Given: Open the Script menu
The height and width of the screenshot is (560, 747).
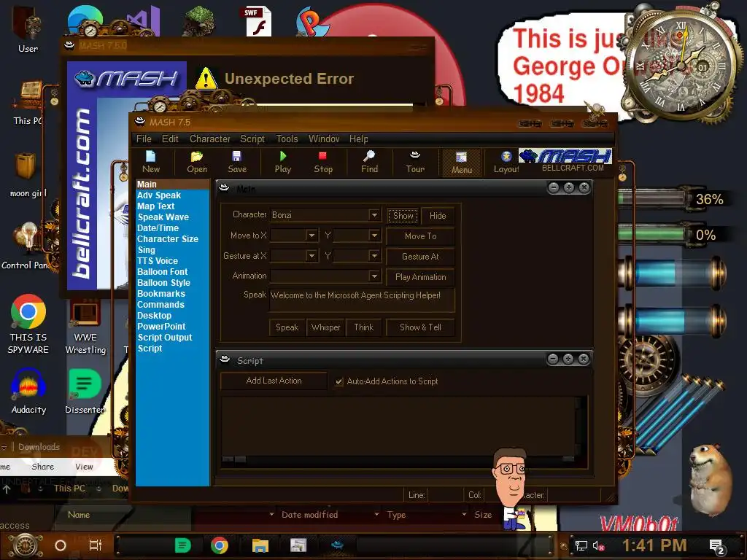Looking at the screenshot, I should 252,139.
